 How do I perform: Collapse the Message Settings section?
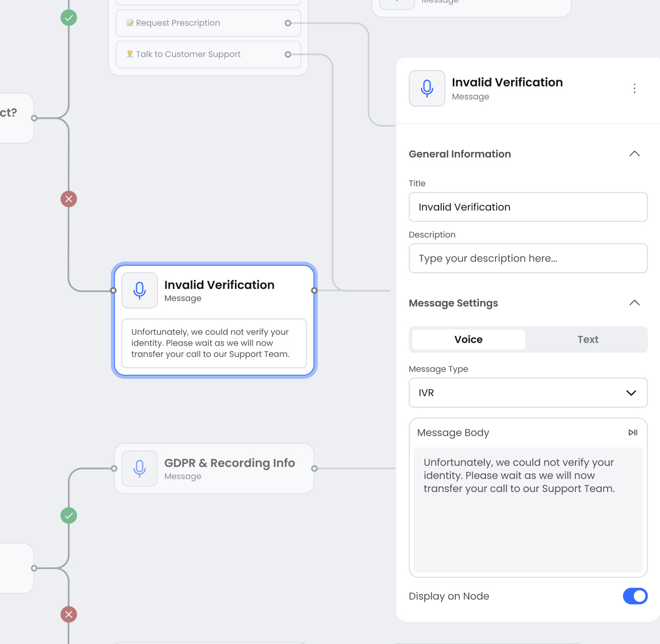634,303
